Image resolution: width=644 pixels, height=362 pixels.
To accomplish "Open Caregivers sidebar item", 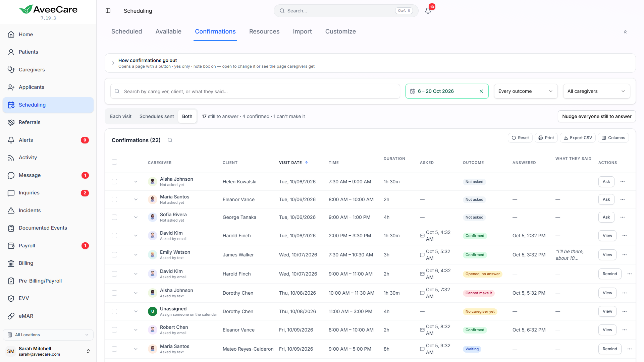I will pos(48,70).
